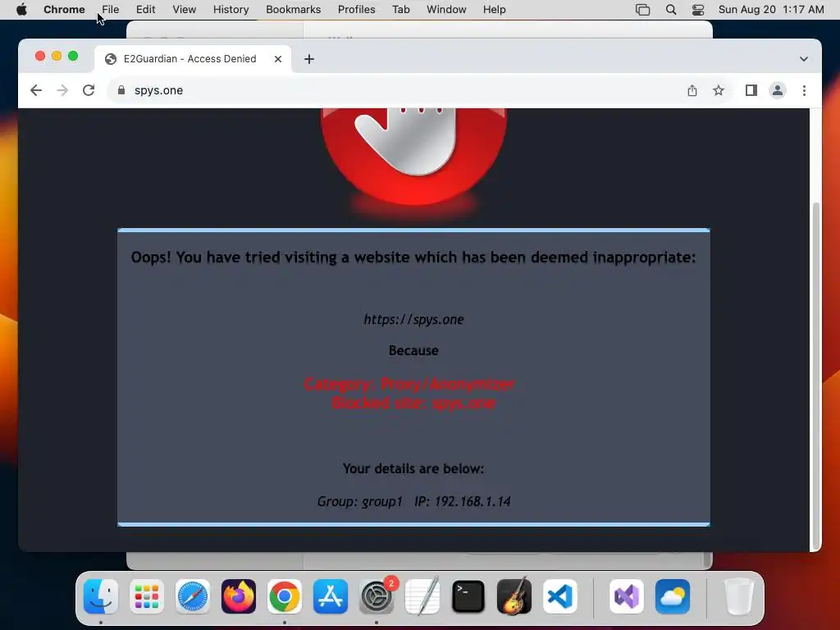Screen dimensions: 840x630
Task: Open the Tab menu
Action: click(400, 10)
